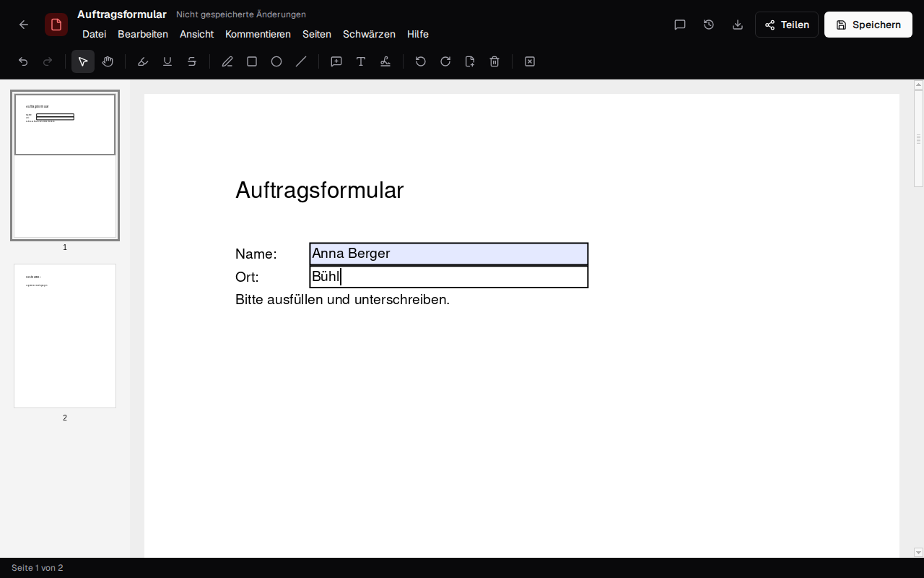The image size is (924, 578).
Task: Select the line drawing tool
Action: coord(301,61)
